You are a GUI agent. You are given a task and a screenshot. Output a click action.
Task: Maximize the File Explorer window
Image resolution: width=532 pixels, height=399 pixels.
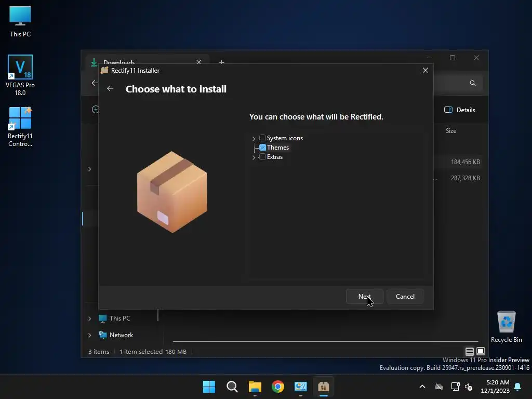453,58
